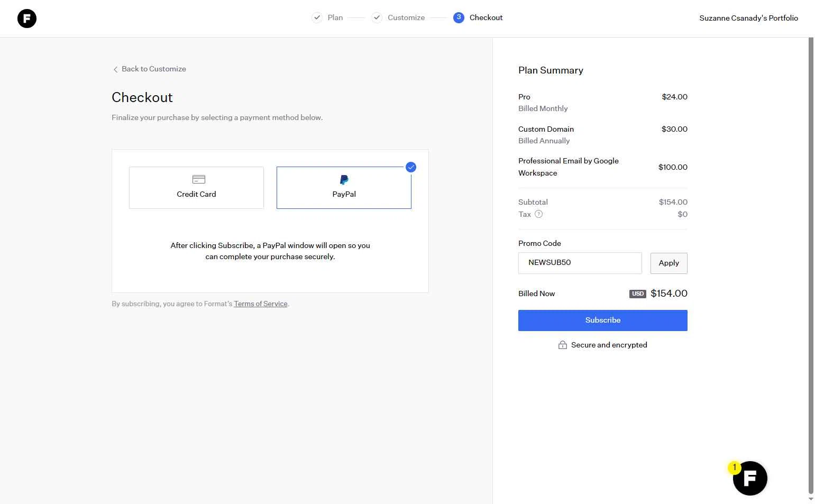Viewport: 815px width, 504px height.
Task: Click the Subscribe button
Action: click(x=603, y=320)
